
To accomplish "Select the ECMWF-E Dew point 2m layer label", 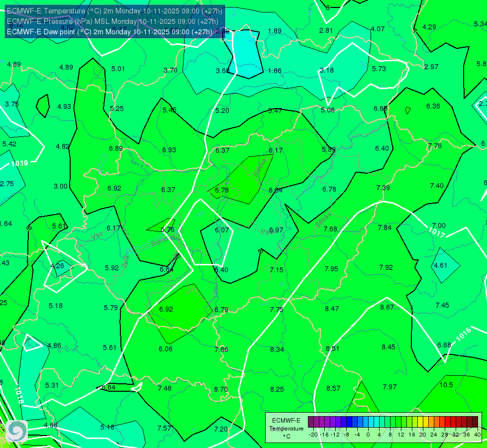I will point(109,32).
